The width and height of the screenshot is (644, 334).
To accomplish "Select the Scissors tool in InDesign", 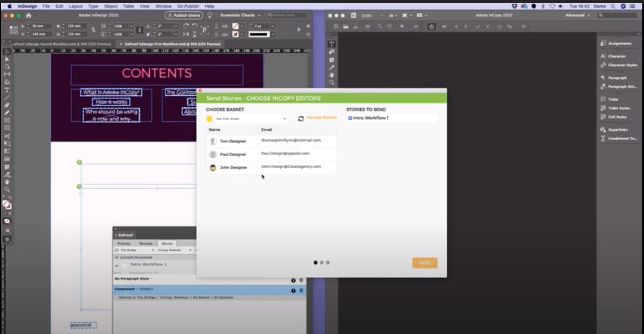I will 7,136.
